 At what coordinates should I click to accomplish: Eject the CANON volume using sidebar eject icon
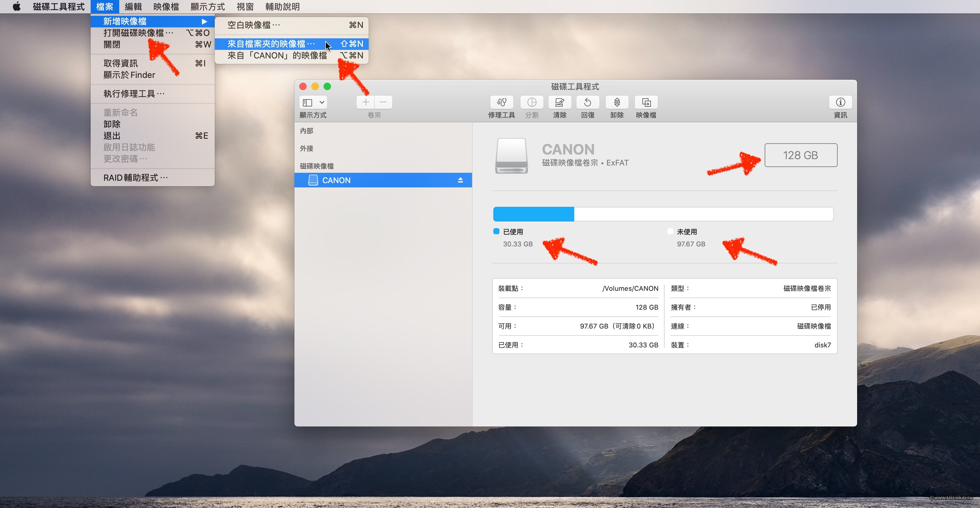(x=460, y=180)
